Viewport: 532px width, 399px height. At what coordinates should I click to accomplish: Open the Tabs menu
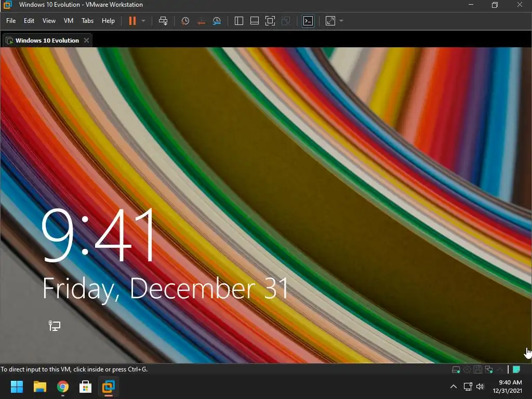tap(87, 21)
